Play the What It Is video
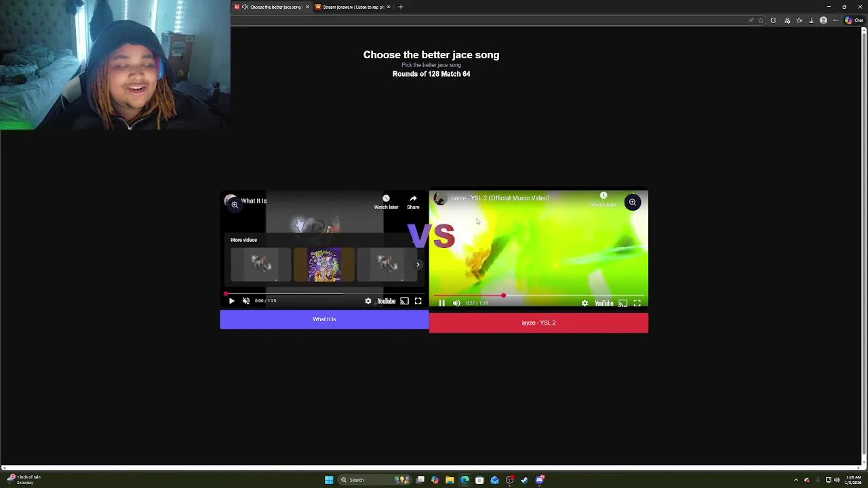Screen dimensions: 868x488 tap(231, 301)
